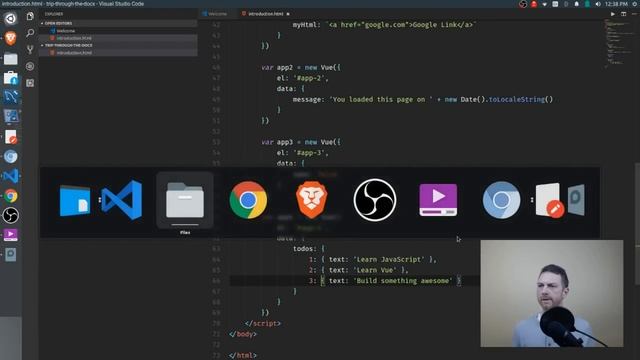Viewport: 640px width, 360px height.
Task: Open introduction.html under Open Editors
Action: click(x=118, y=38)
